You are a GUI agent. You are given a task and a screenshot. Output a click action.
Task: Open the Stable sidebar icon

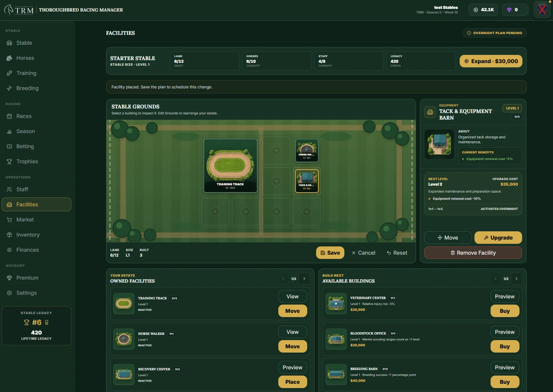(10, 43)
